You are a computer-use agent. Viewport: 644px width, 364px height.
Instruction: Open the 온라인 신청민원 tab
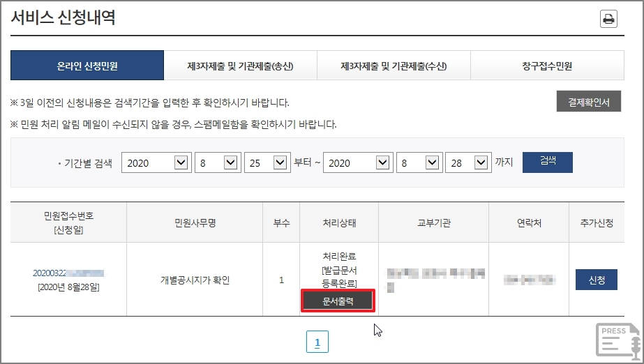pos(87,66)
